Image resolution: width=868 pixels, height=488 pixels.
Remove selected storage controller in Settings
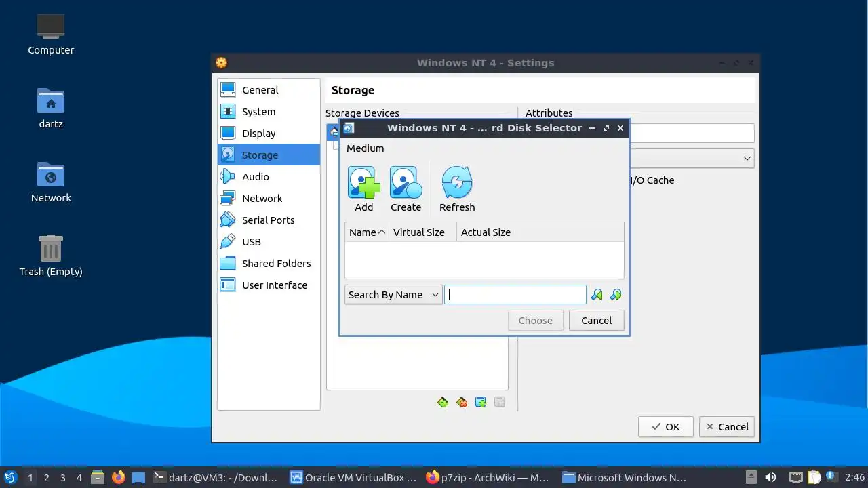(x=462, y=402)
